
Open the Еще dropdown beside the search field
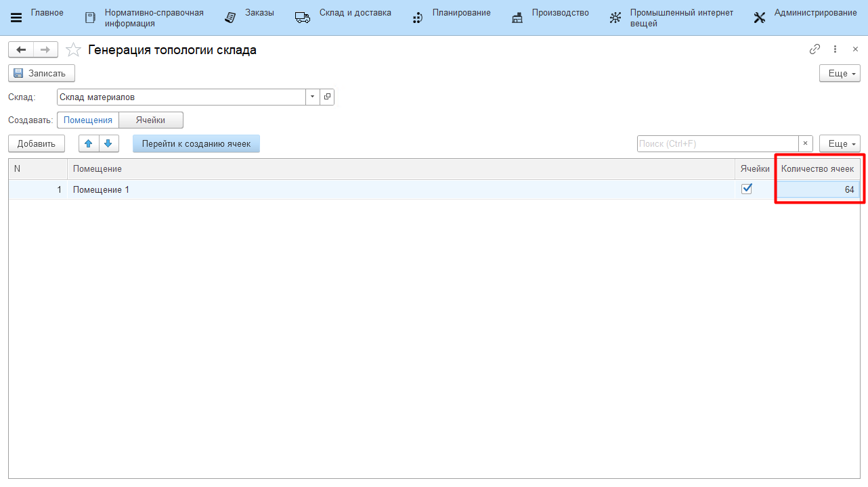[x=840, y=143]
